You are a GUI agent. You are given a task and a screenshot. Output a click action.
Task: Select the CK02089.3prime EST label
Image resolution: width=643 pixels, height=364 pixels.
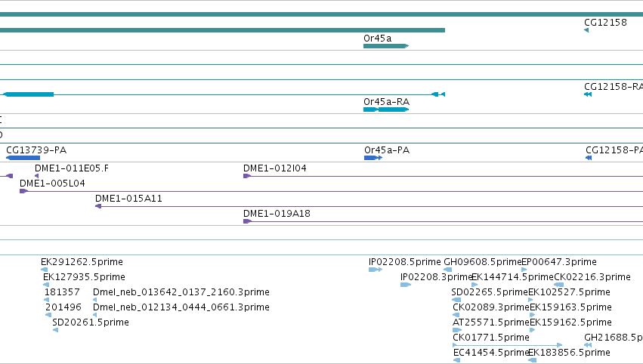click(x=491, y=307)
